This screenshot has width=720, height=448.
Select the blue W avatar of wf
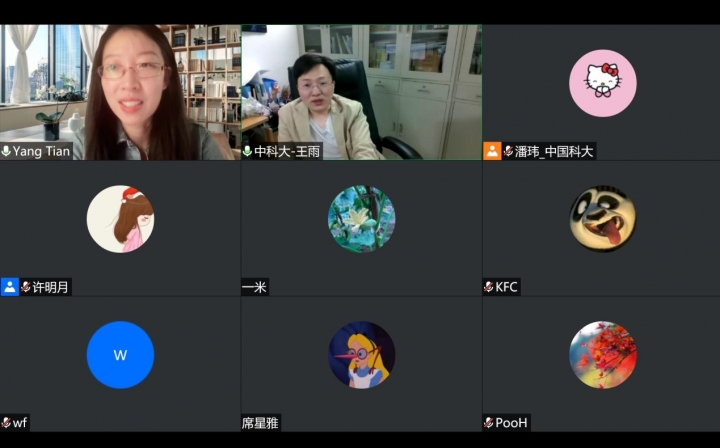[120, 355]
